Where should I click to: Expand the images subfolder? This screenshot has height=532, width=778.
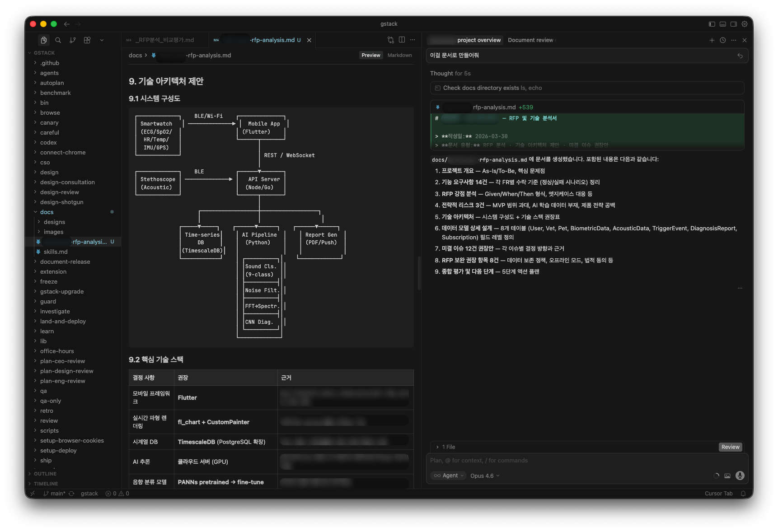pyautogui.click(x=73, y=232)
